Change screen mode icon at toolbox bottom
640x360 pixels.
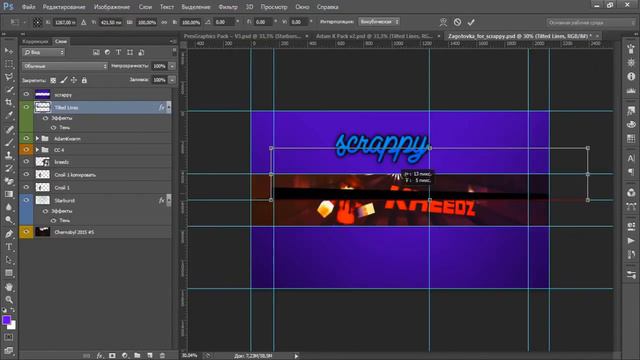click(9, 350)
